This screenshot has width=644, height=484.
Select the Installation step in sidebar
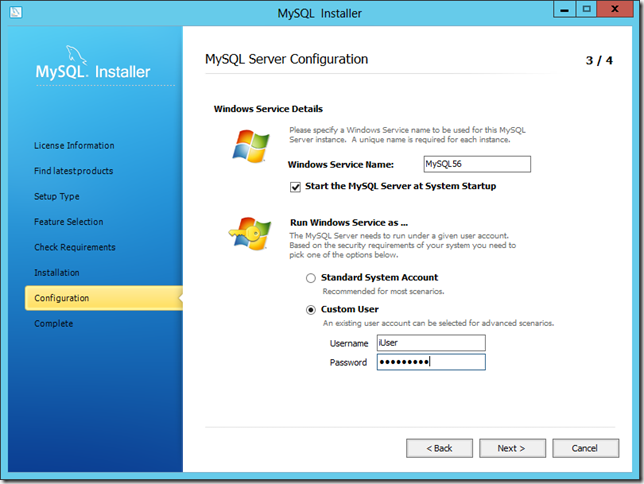pos(57,273)
